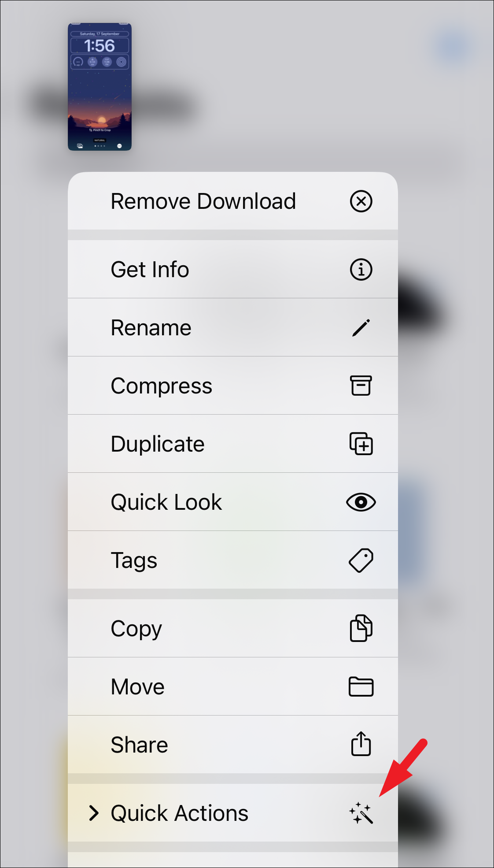Tap the Compress archive box icon
This screenshot has width=494, height=868.
click(x=361, y=386)
